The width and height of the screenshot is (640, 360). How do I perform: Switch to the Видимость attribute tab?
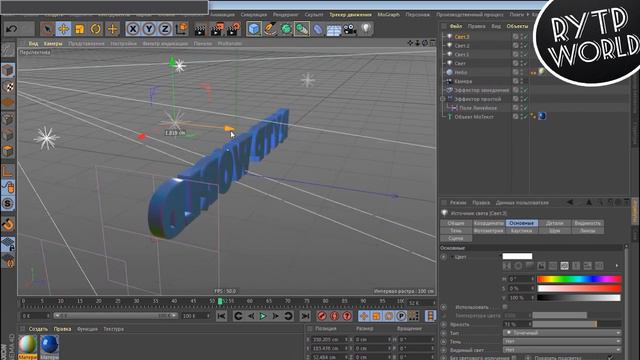point(587,223)
